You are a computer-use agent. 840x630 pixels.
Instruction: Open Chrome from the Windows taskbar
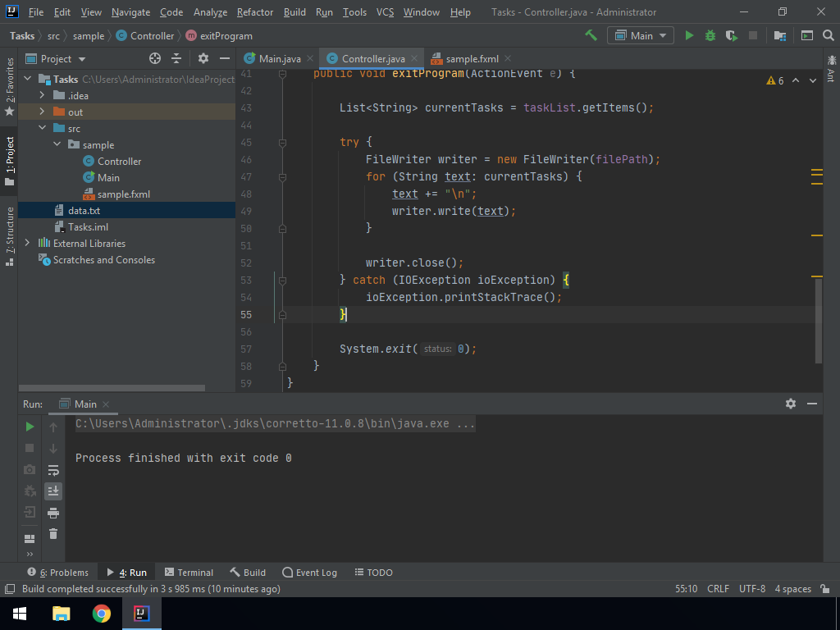[101, 614]
